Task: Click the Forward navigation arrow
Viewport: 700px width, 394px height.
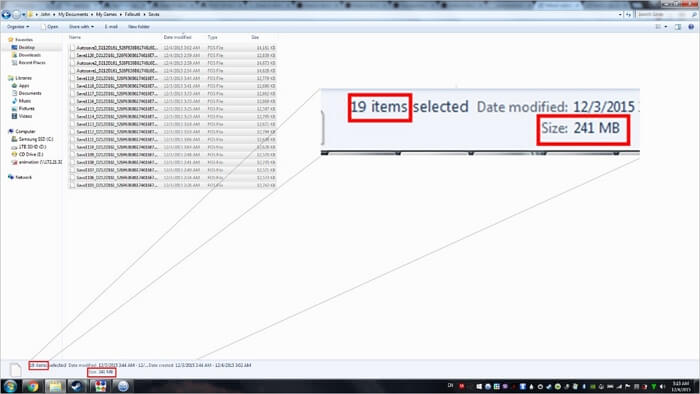Action: [17, 14]
